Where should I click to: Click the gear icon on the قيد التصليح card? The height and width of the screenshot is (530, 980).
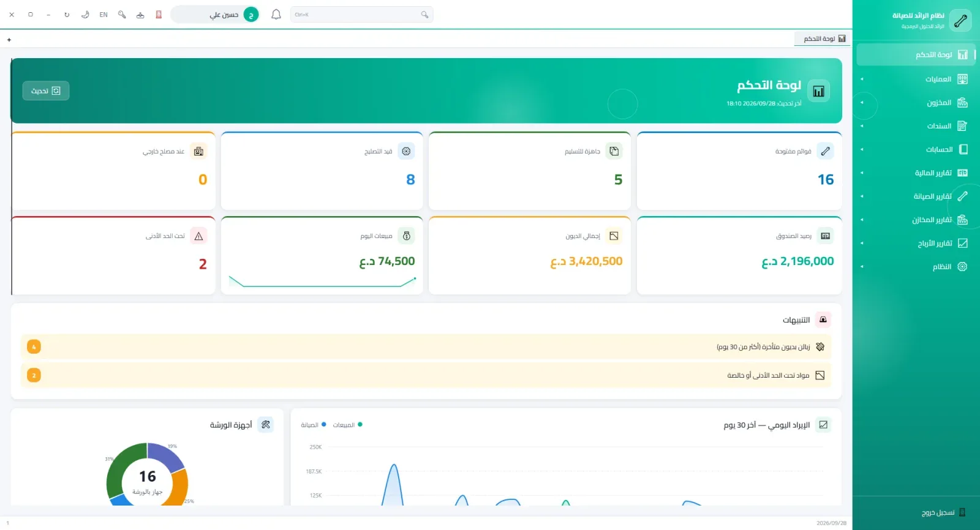pyautogui.click(x=406, y=151)
